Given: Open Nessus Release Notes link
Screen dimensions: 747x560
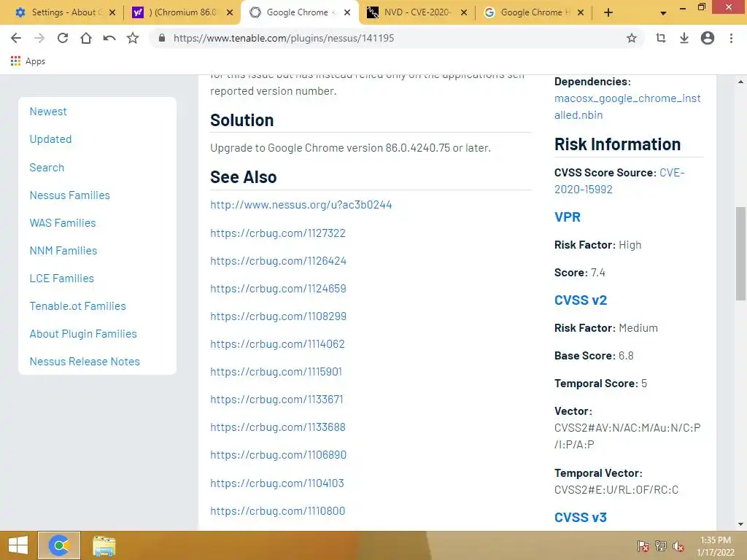Looking at the screenshot, I should click(85, 362).
